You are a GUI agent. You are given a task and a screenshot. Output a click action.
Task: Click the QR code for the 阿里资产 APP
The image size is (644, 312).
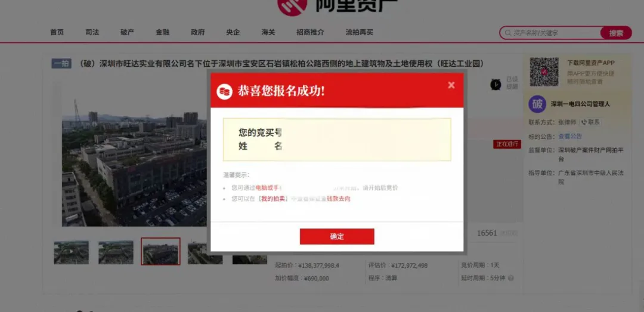[x=544, y=72]
